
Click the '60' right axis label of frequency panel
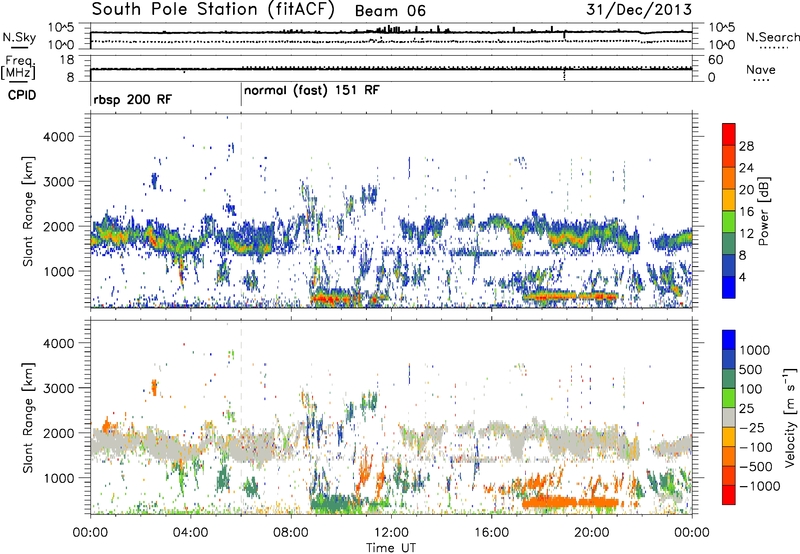(715, 60)
